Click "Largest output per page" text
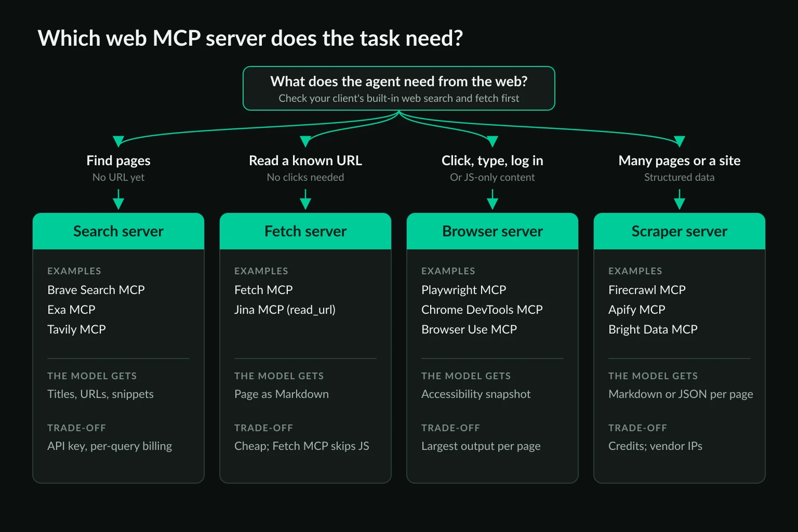The width and height of the screenshot is (798, 532). pyautogui.click(x=481, y=446)
